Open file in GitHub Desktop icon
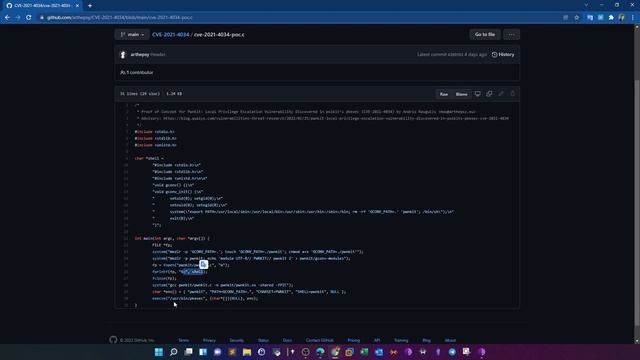The width and height of the screenshot is (640, 360). pyautogui.click(x=478, y=94)
